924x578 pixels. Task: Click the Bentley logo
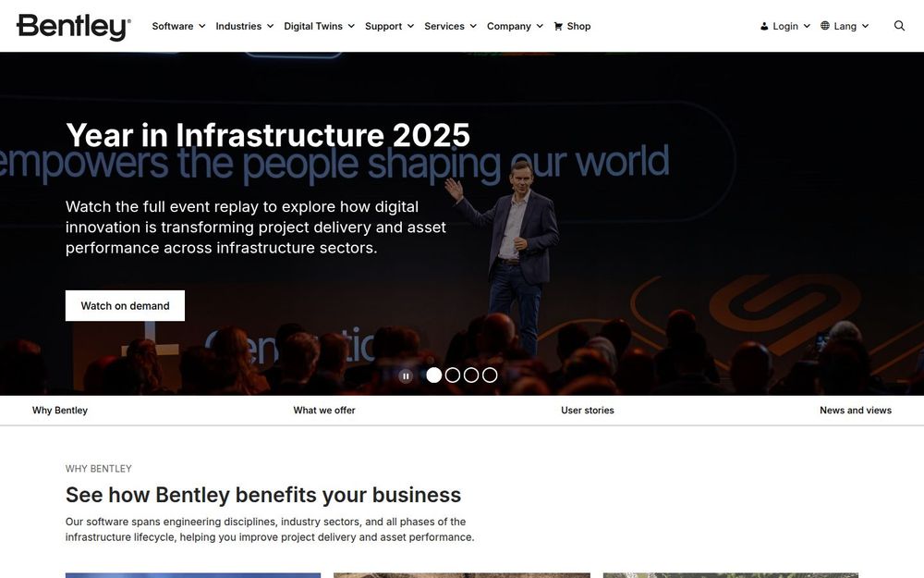coord(74,27)
